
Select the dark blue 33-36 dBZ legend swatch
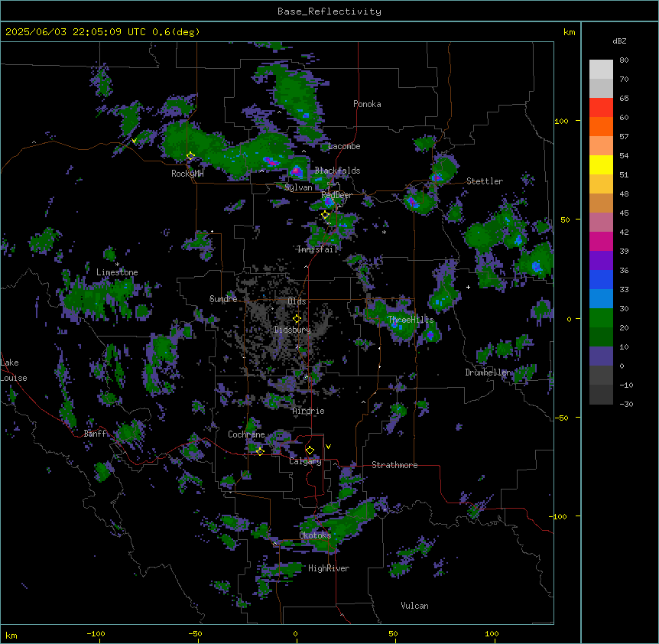[x=601, y=279]
